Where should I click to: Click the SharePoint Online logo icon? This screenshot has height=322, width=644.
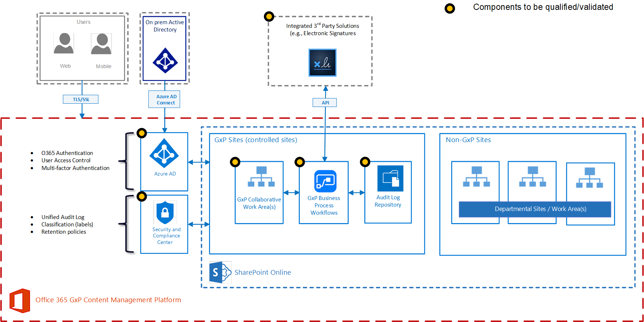pos(220,272)
